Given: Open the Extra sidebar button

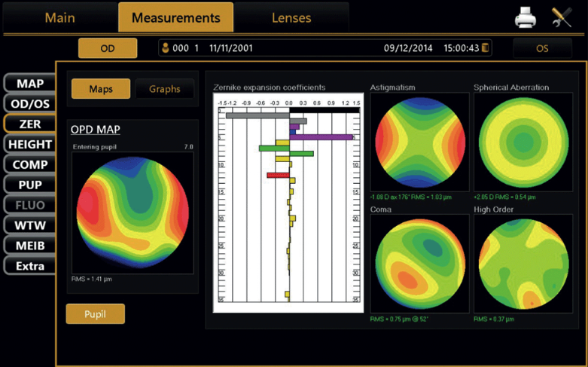Looking at the screenshot, I should (x=30, y=266).
